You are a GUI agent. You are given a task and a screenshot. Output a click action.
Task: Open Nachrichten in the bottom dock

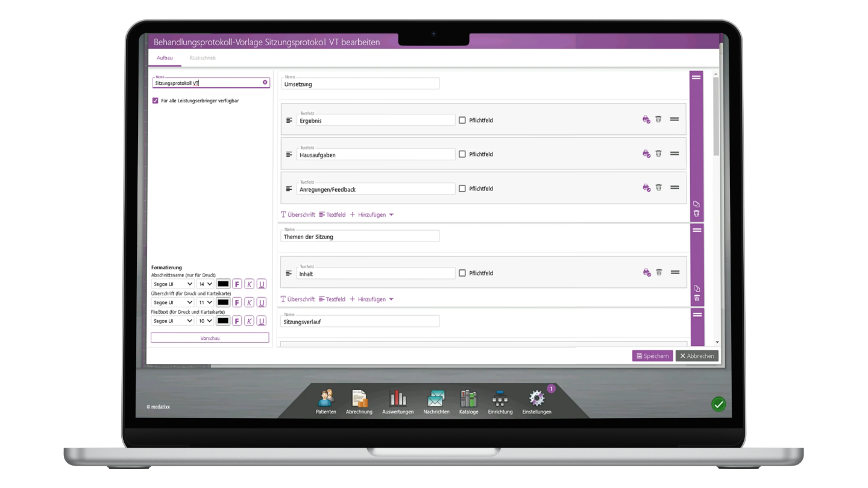pyautogui.click(x=436, y=402)
